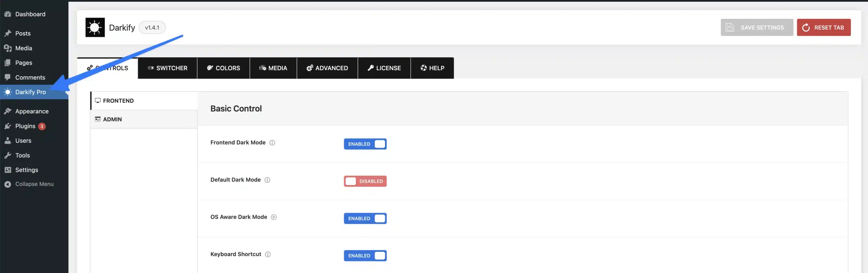Viewport: 868px width, 273px height.
Task: Open the Darkify Pro menu item
Action: coord(34,92)
